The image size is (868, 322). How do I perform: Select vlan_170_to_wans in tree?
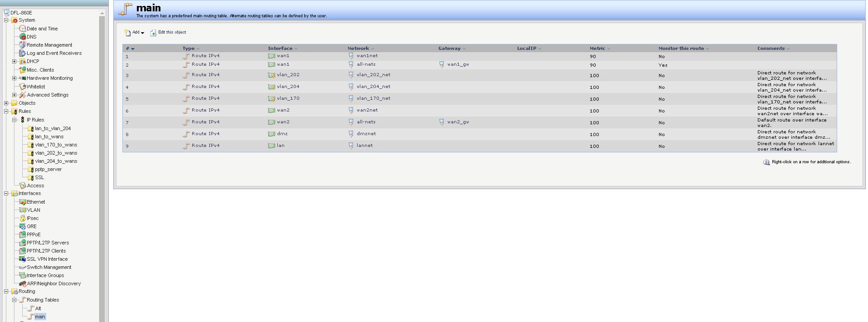(x=56, y=145)
